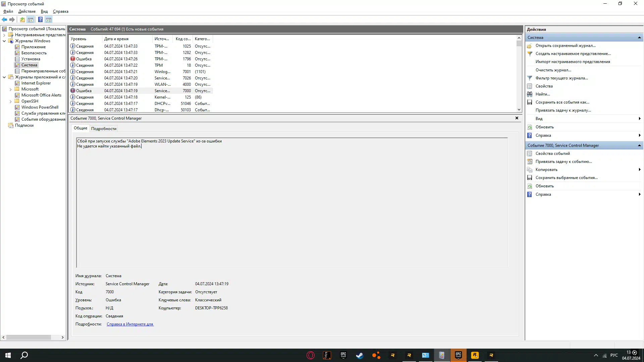Select the Безопасность log in tree

pyautogui.click(x=34, y=53)
